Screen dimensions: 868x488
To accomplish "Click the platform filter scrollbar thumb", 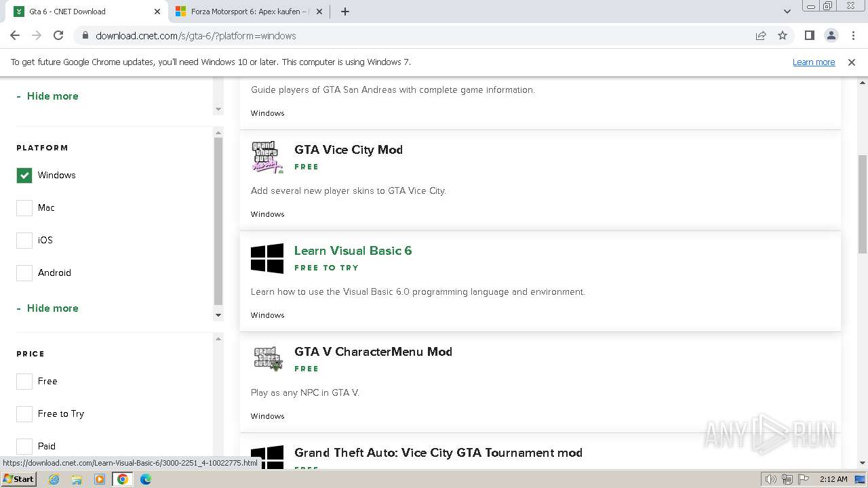I will click(x=218, y=222).
